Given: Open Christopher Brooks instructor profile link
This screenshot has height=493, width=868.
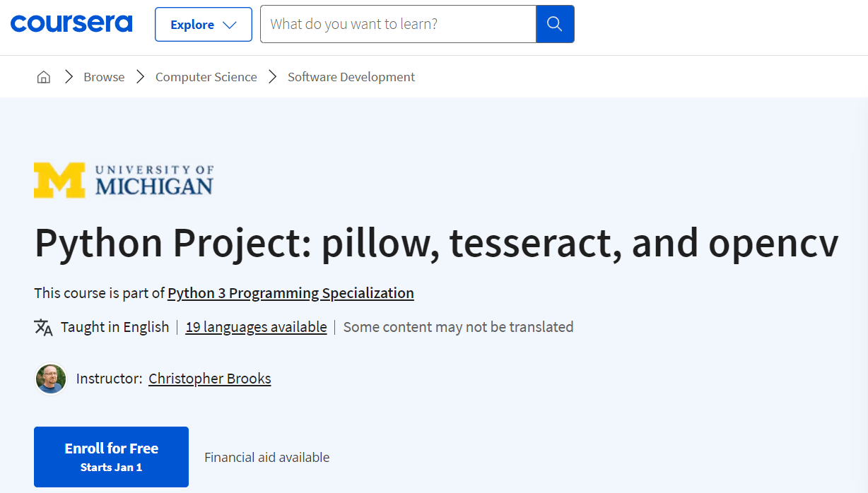Looking at the screenshot, I should pos(209,379).
